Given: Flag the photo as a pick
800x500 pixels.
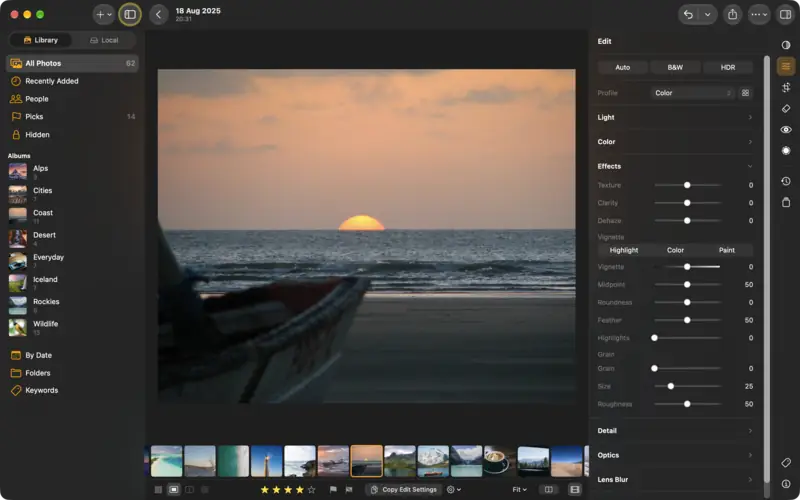Looking at the screenshot, I should click(x=333, y=490).
